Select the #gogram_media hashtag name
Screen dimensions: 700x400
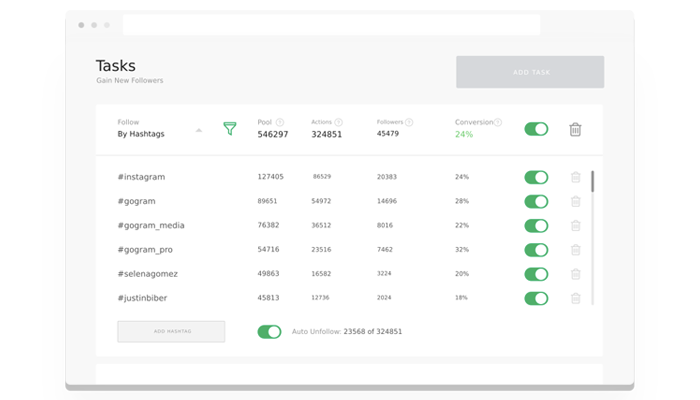(151, 225)
